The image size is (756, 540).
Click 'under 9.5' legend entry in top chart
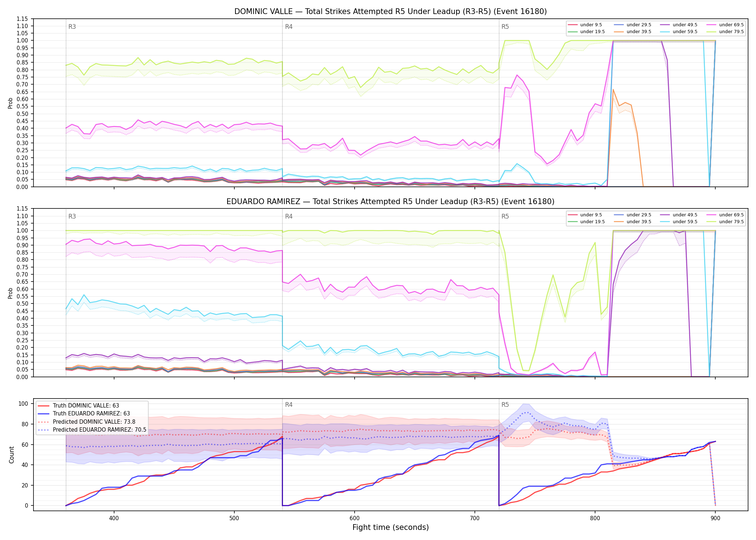click(584, 25)
